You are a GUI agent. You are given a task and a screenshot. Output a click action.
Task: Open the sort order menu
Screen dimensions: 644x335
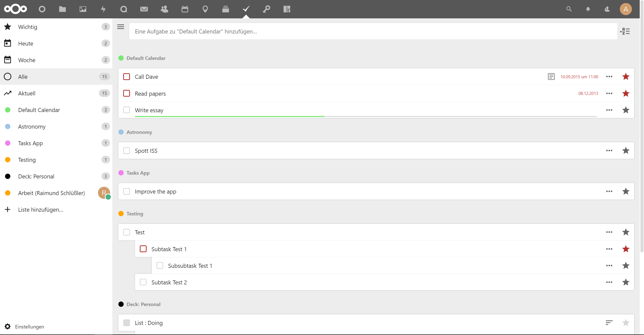click(625, 31)
